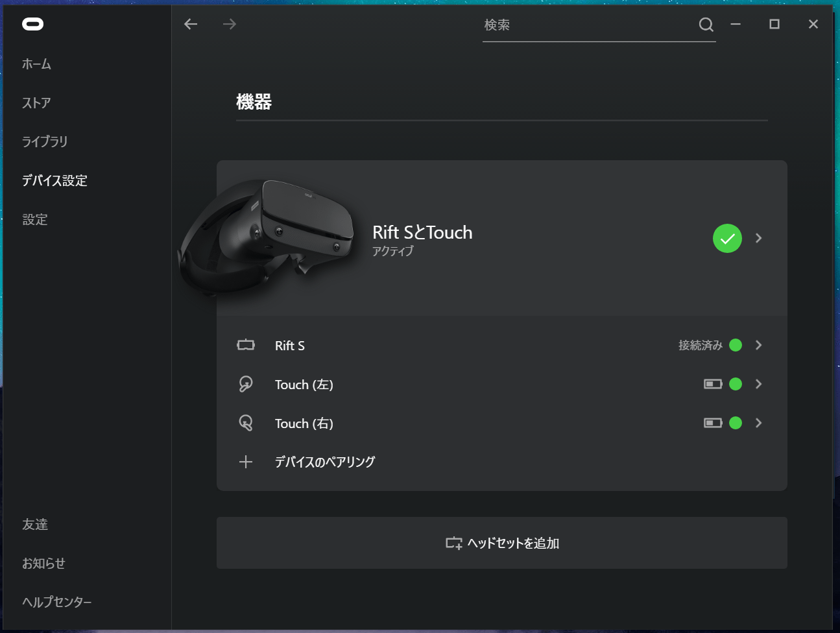Open ライブラリ in the sidebar

click(45, 141)
